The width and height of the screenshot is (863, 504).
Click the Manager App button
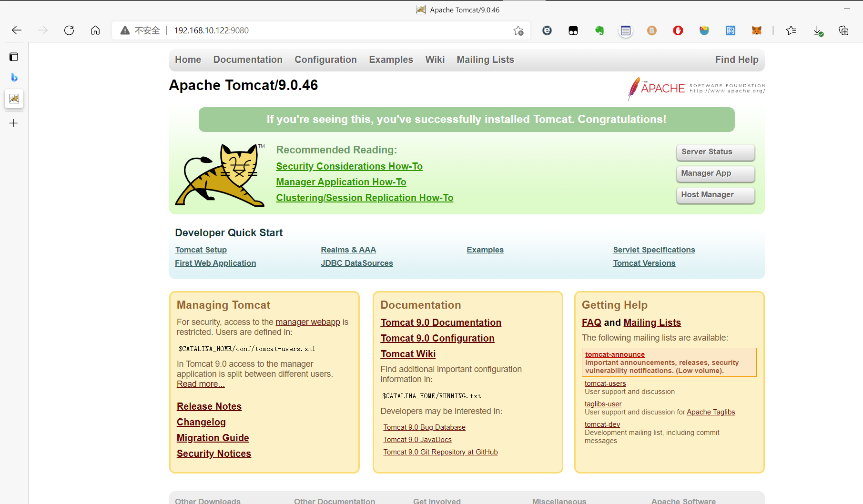click(715, 173)
